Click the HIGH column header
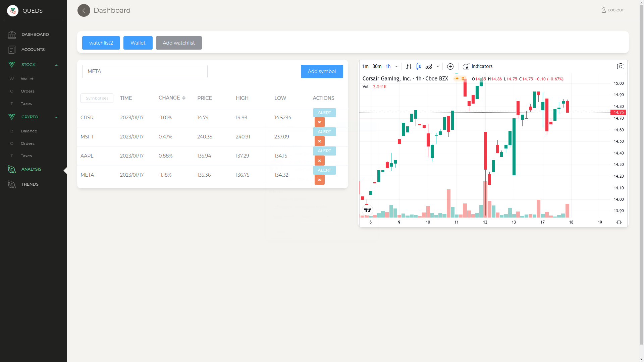The width and height of the screenshot is (644, 362). [x=242, y=98]
